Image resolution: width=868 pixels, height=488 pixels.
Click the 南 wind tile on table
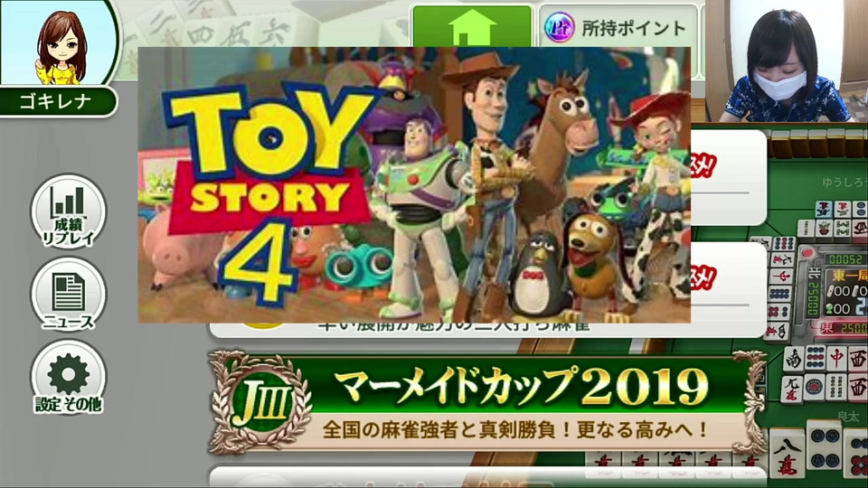(x=794, y=359)
